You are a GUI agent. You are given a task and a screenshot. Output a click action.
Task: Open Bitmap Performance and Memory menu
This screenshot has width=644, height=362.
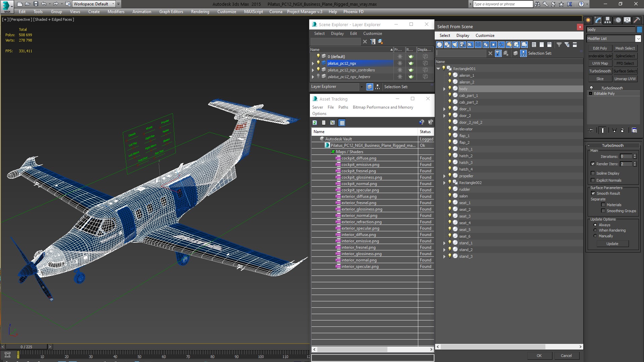[383, 107]
